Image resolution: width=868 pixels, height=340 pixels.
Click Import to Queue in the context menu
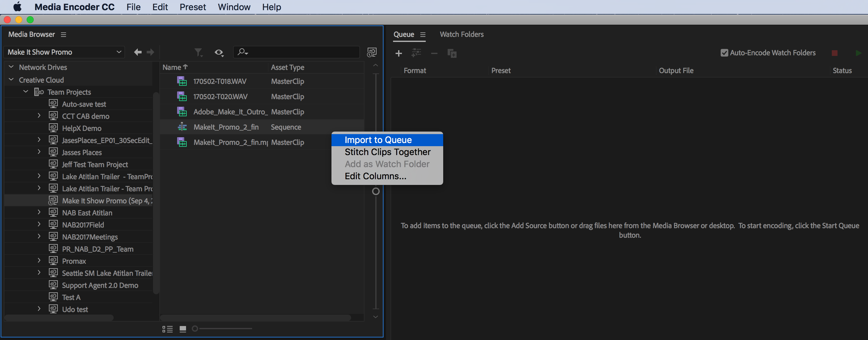pos(378,139)
